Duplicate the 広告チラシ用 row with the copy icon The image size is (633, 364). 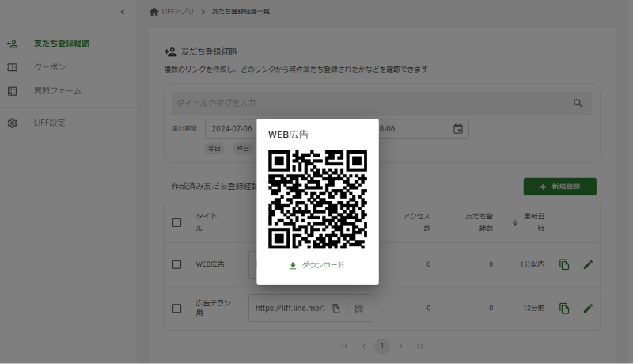pos(564,309)
